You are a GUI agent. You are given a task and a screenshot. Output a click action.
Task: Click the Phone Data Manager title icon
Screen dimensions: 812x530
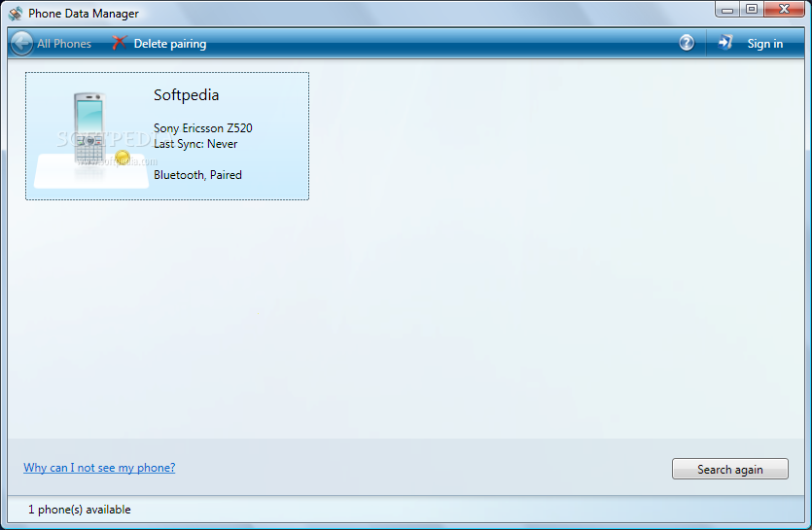pos(16,14)
